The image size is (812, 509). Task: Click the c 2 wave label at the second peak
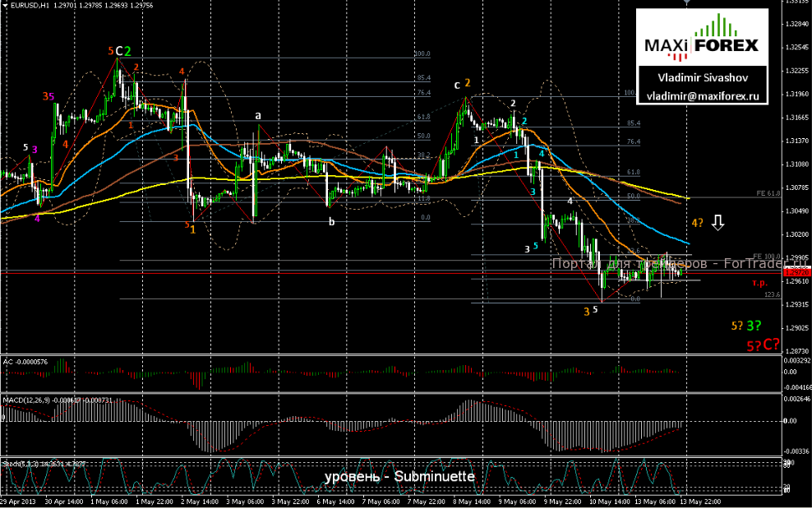pos(463,83)
